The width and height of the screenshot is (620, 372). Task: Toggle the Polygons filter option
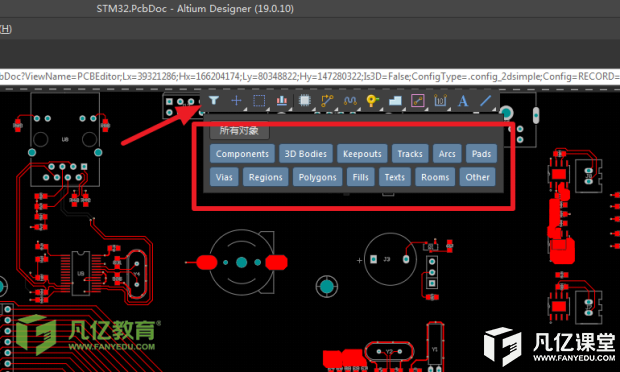point(318,177)
